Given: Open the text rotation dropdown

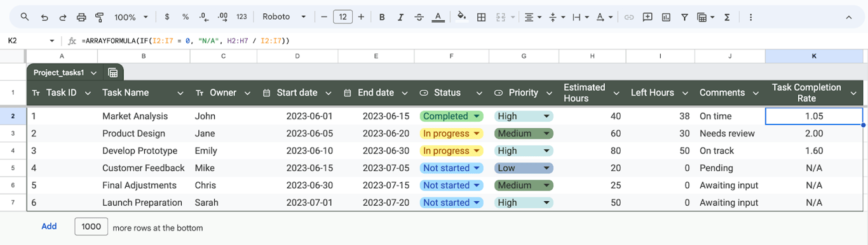Looking at the screenshot, I should (x=604, y=17).
